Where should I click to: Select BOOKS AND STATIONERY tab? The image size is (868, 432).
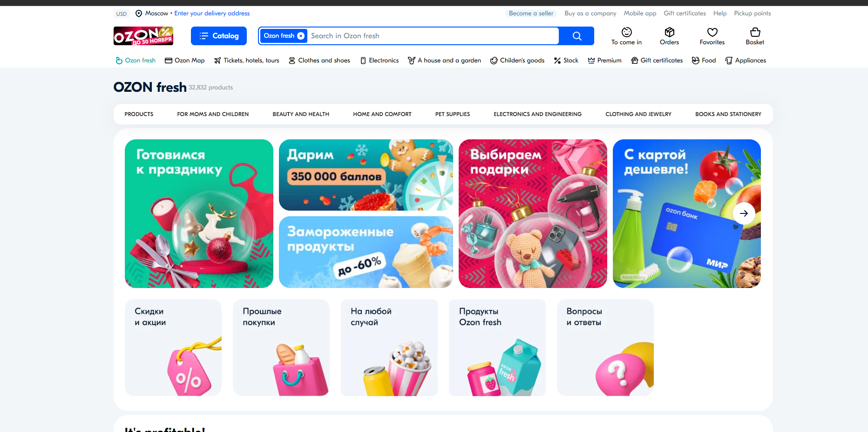coord(728,114)
